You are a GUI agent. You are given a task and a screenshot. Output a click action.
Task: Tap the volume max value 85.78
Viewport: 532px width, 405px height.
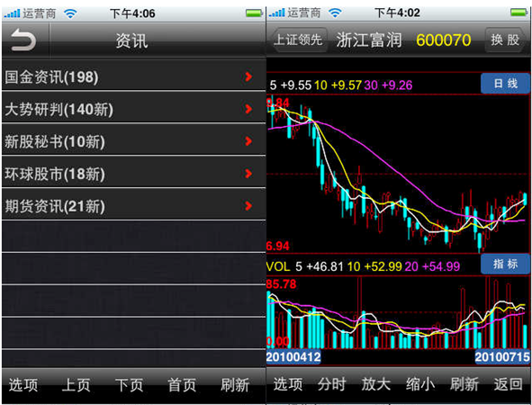tap(281, 283)
